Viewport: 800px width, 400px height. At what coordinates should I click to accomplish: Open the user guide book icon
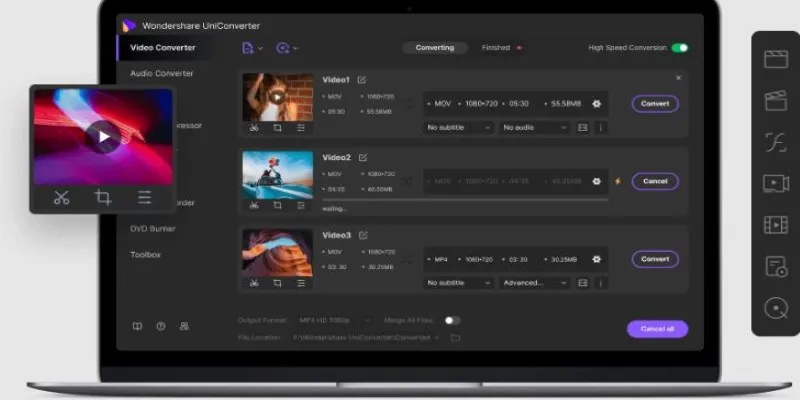[137, 326]
